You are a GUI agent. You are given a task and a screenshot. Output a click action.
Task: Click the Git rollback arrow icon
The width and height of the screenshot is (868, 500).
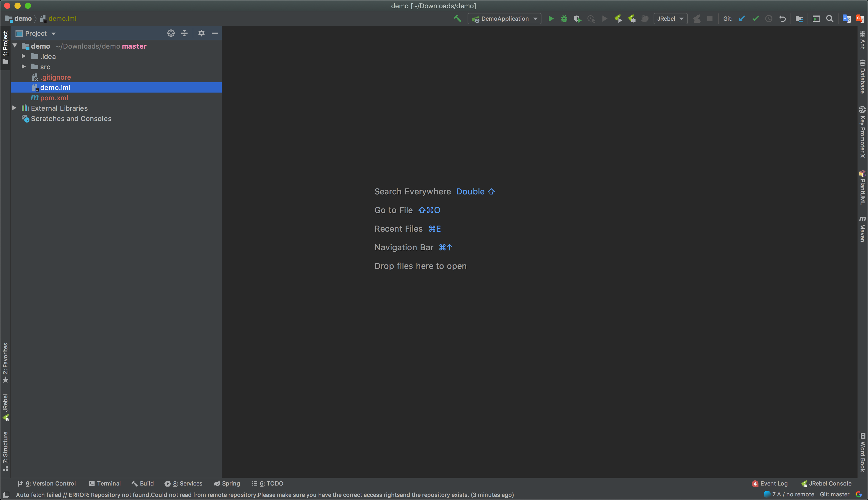(x=782, y=19)
